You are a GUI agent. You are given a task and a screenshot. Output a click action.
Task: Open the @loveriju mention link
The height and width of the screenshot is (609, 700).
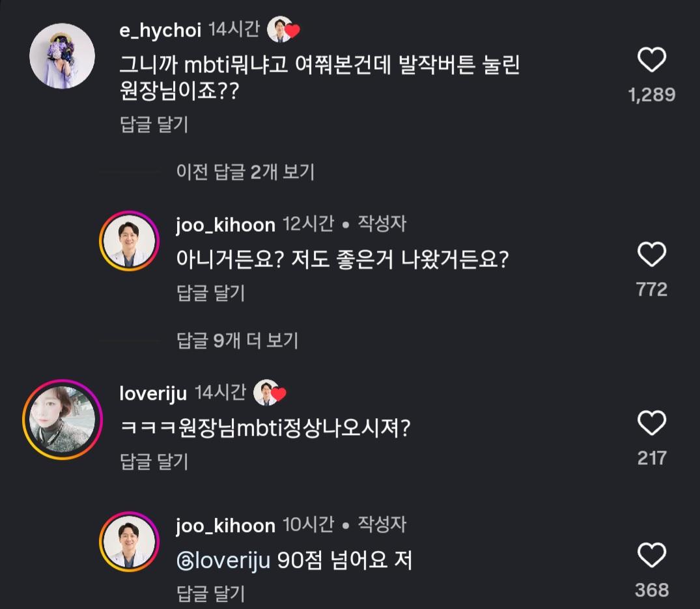tap(223, 560)
